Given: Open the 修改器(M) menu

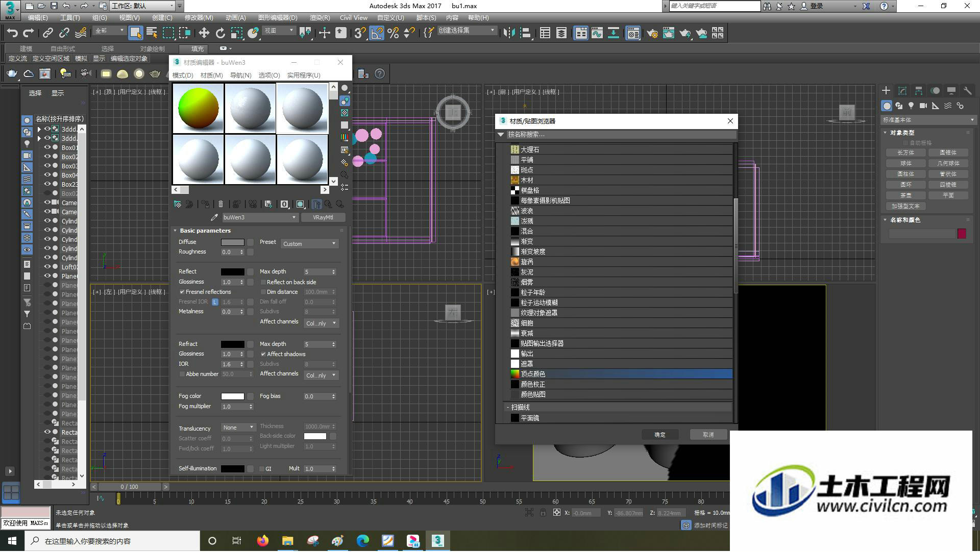Looking at the screenshot, I should 199,17.
